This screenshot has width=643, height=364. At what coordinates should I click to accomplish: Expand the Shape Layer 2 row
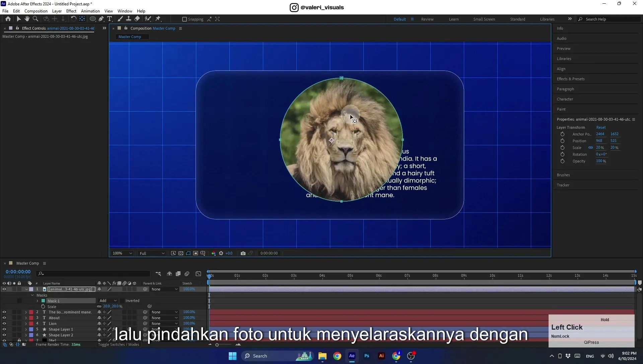[26, 335]
